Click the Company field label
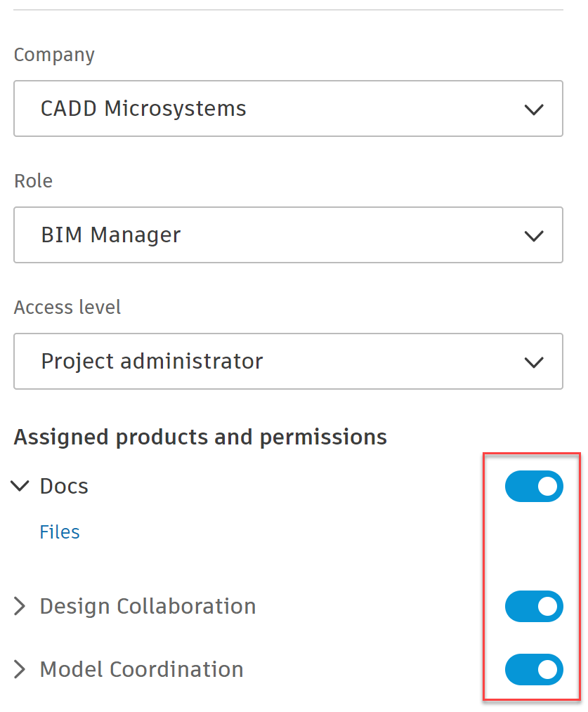The image size is (588, 712). coord(54,55)
